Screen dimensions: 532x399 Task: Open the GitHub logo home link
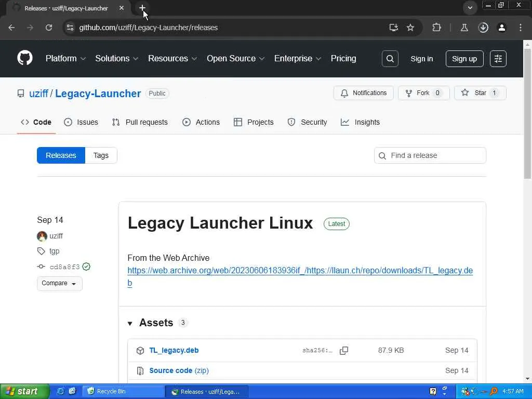tap(25, 58)
